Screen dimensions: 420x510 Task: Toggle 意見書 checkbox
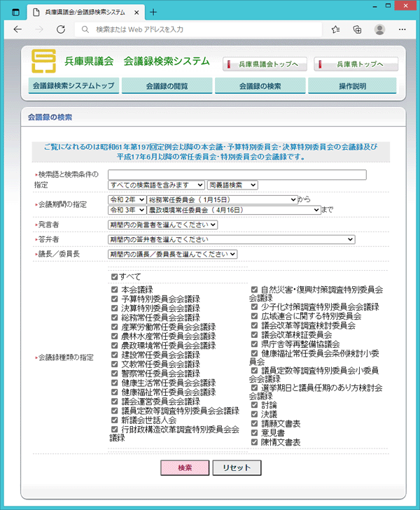254,433
